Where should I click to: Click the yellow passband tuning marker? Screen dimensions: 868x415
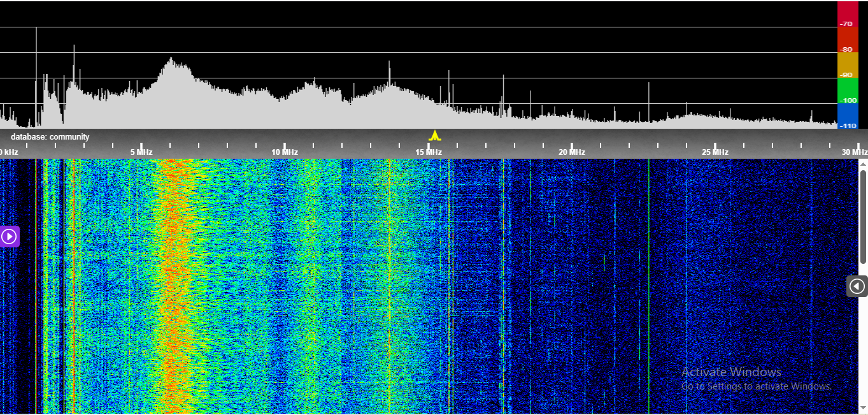(x=435, y=135)
